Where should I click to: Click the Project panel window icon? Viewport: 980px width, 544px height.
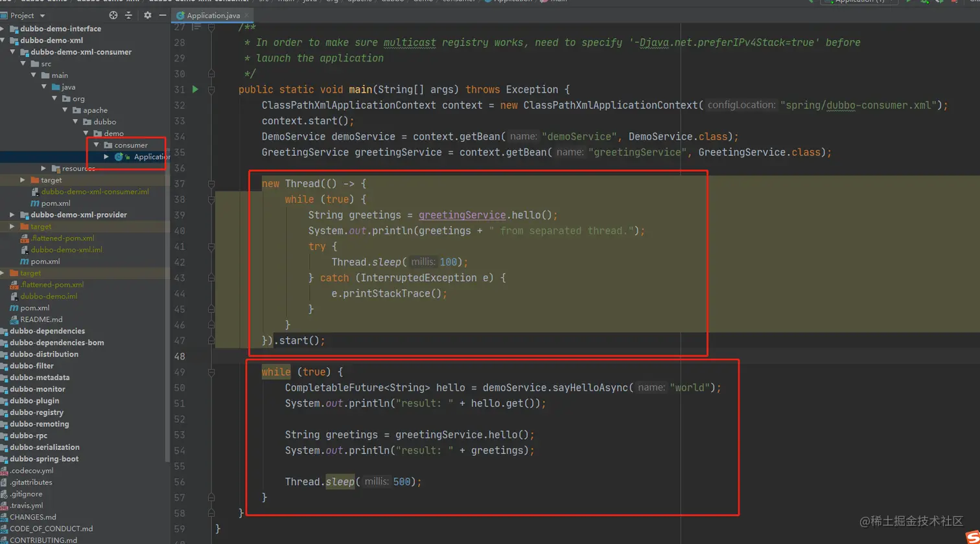pos(4,15)
